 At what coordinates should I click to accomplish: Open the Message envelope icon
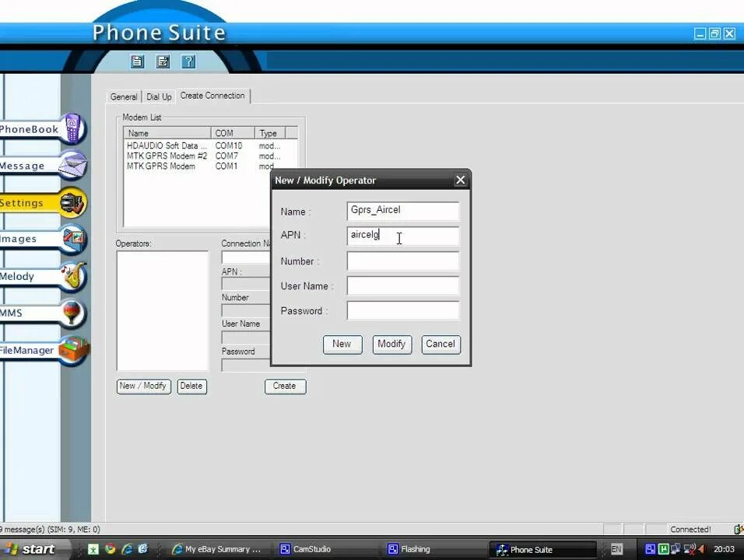click(72, 165)
